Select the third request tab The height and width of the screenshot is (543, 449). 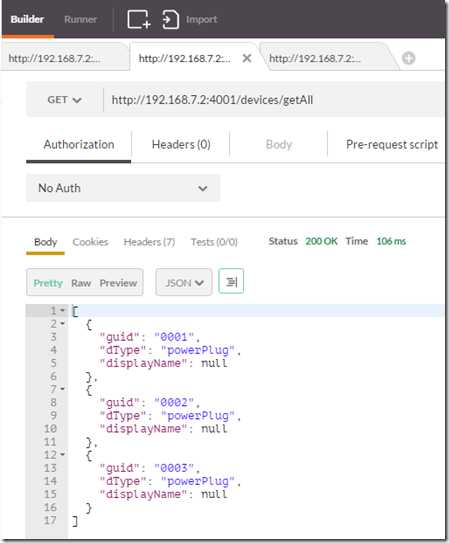click(327, 58)
